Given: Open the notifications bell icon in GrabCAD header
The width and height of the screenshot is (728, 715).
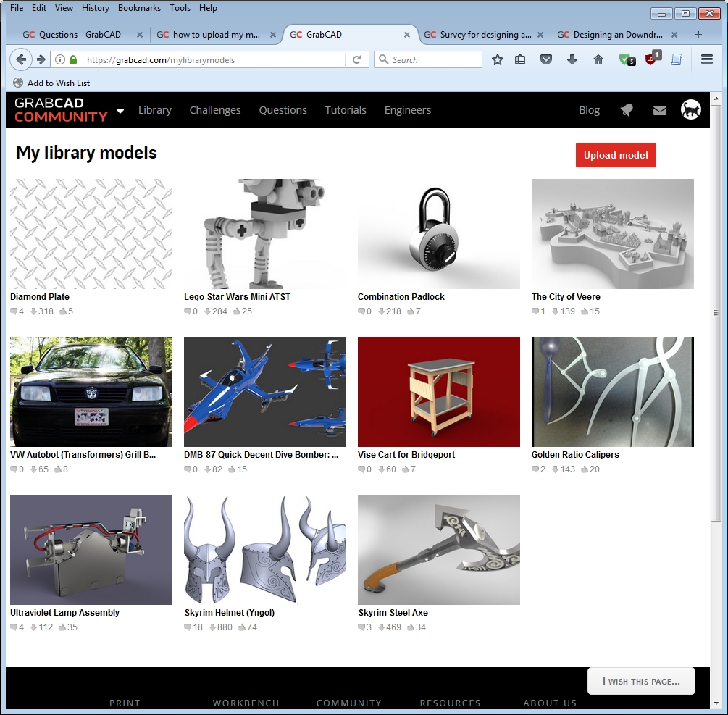Looking at the screenshot, I should point(627,110).
